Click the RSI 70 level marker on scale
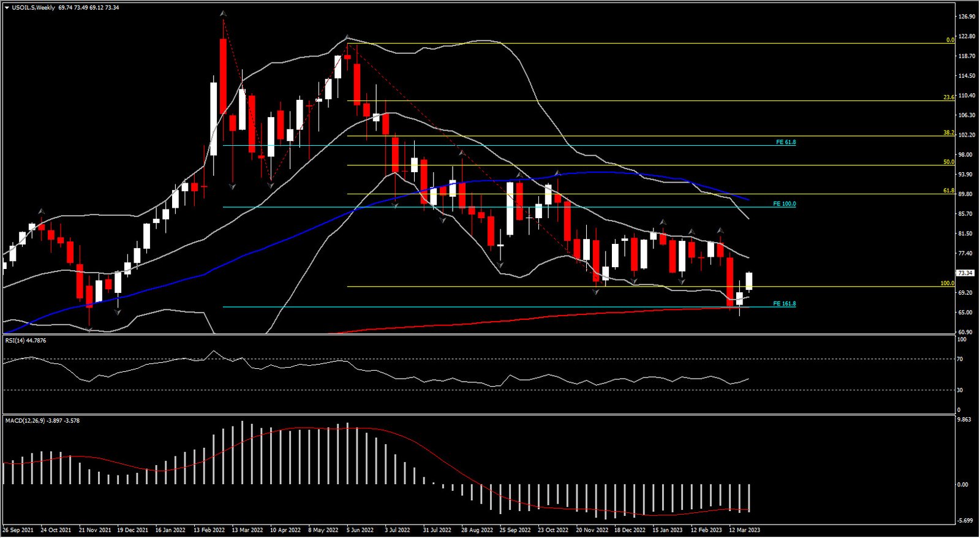 click(960, 360)
